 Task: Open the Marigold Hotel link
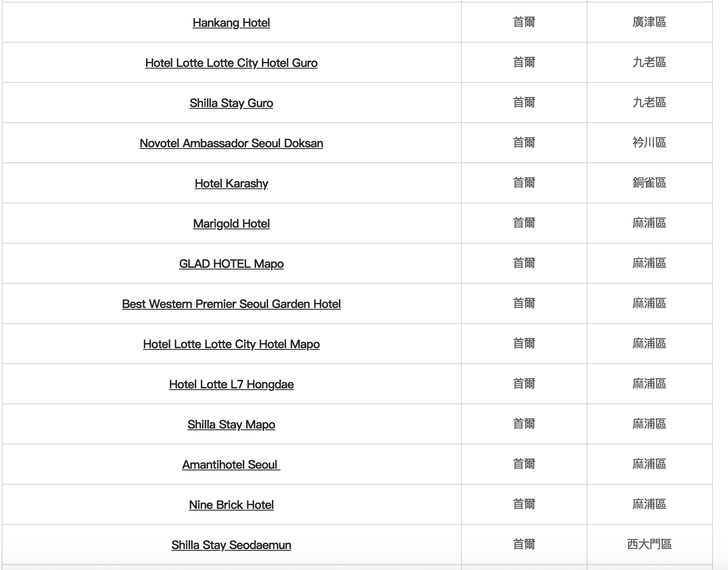pyautogui.click(x=231, y=223)
